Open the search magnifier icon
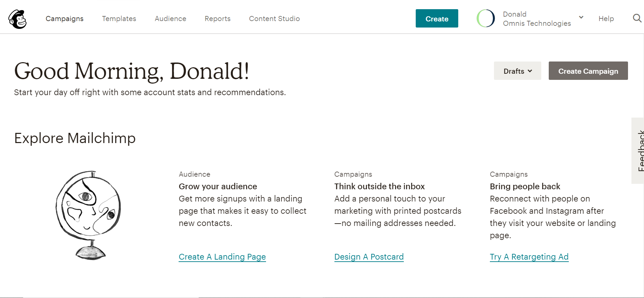644x298 pixels. click(637, 18)
